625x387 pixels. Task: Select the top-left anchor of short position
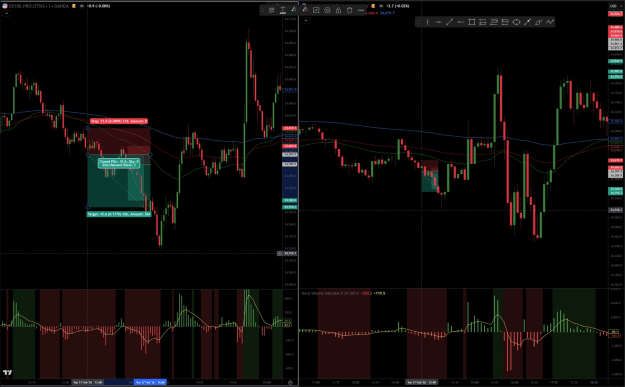pos(88,128)
